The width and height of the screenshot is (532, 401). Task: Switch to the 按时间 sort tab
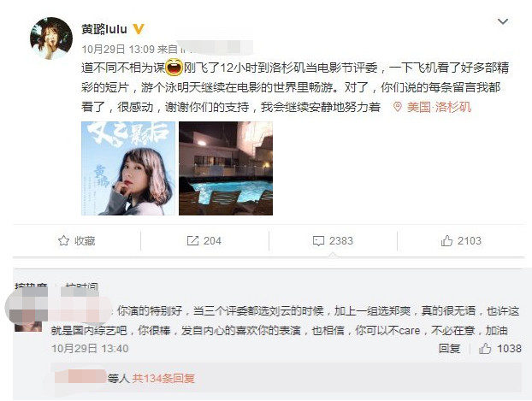pos(82,286)
